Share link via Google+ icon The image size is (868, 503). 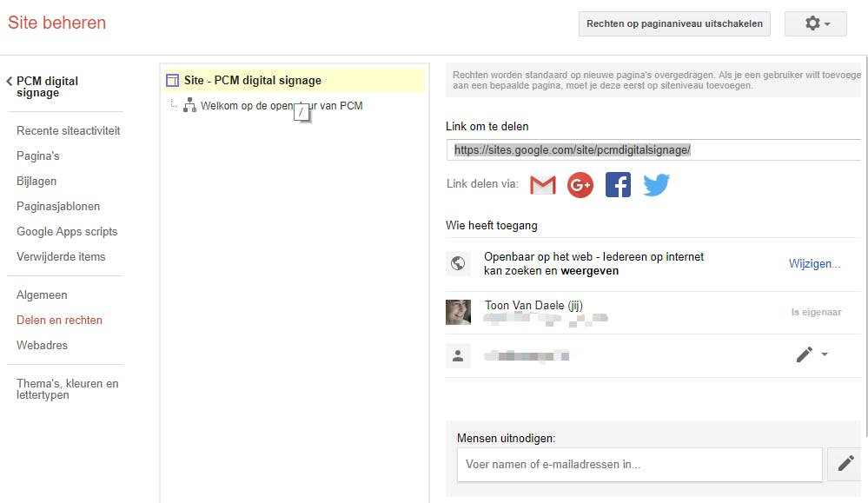tap(580, 185)
